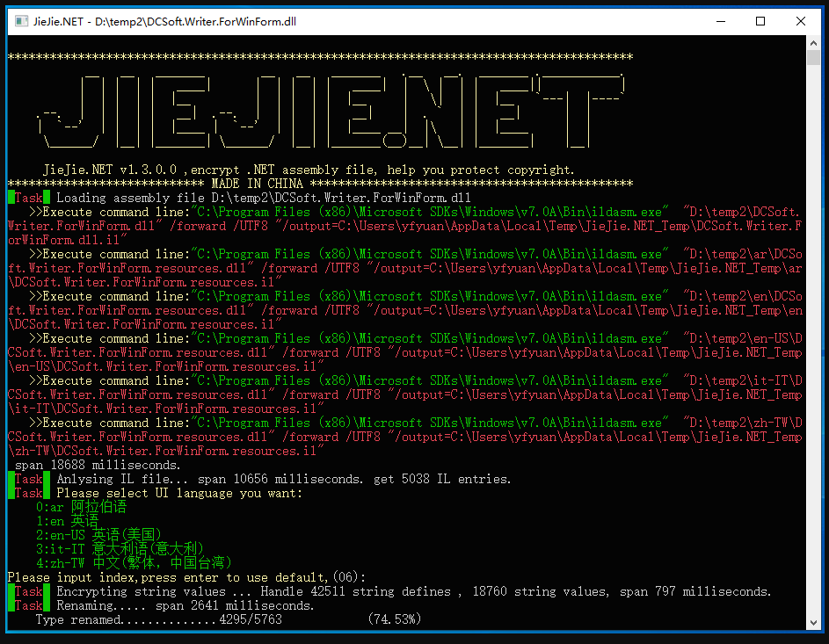Click the '\zh-TW\DCSoft.Writer.ForWinForm.resources.il' line
Viewport: 829px width, 644px height.
(166, 451)
